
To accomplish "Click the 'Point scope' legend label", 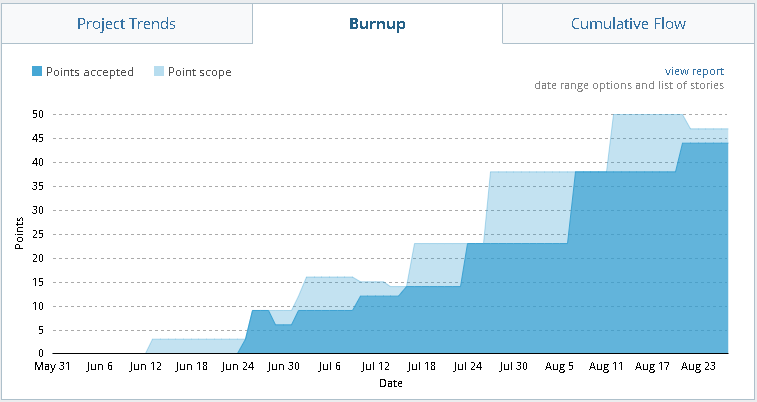I will pyautogui.click(x=200, y=72).
